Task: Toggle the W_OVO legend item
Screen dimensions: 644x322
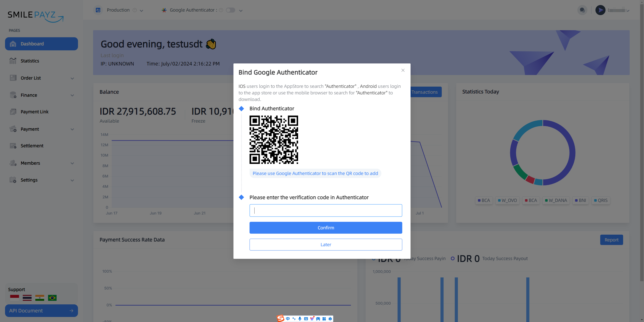Action: (x=507, y=200)
